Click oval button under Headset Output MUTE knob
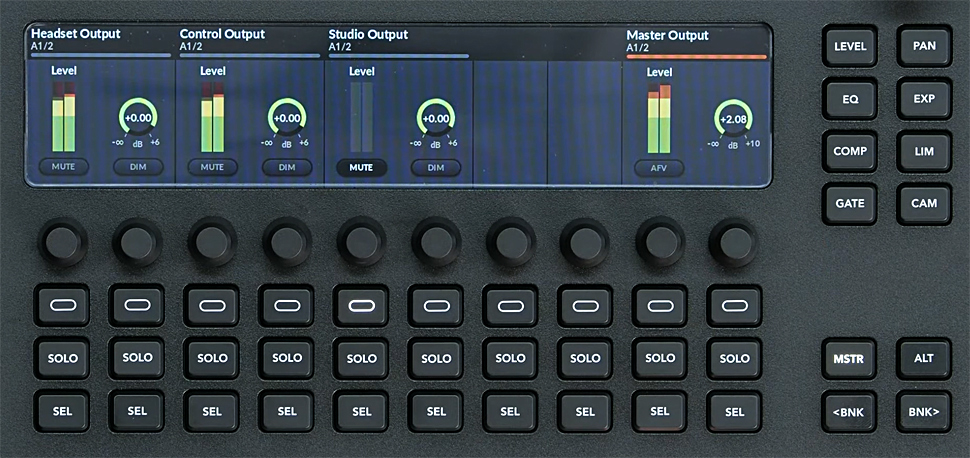This screenshot has width=970, height=458. tap(62, 305)
